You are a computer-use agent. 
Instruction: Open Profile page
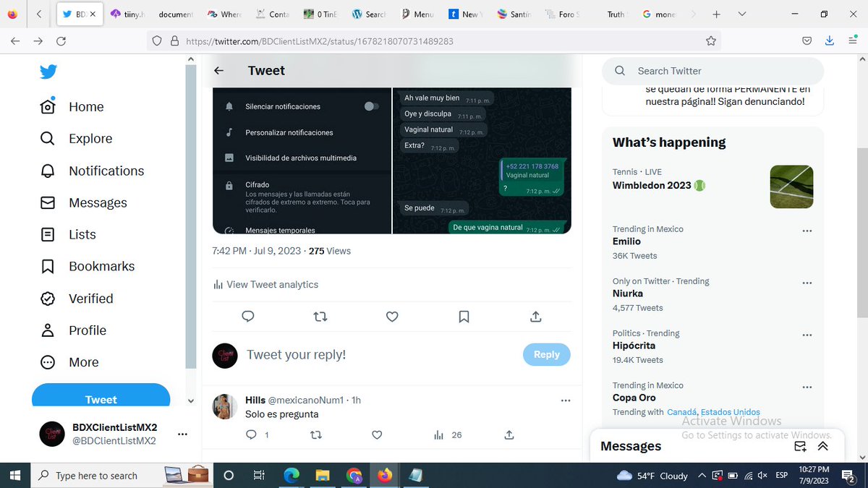(74, 330)
